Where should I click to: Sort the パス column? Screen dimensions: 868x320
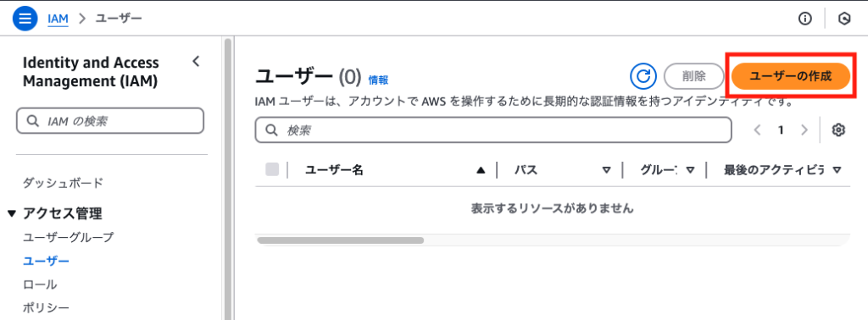(x=606, y=170)
